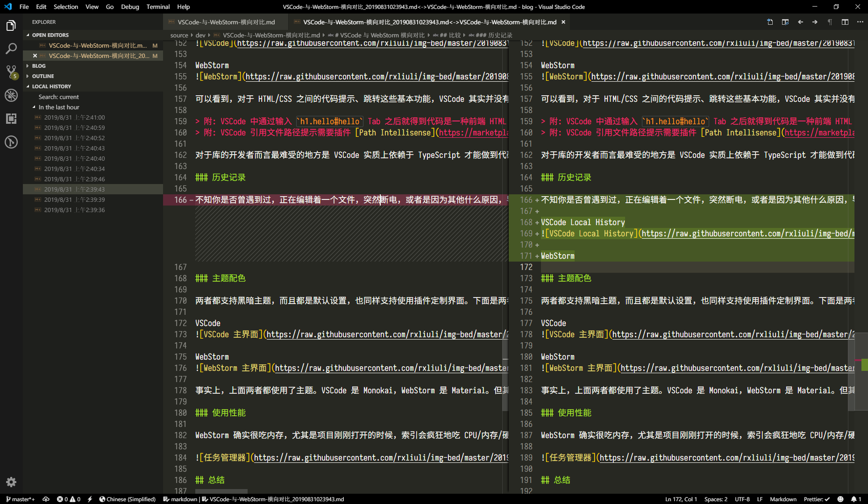Viewport: 868px width, 504px height.
Task: Click Ln 172, Col 1 go-to-line
Action: tap(681, 499)
